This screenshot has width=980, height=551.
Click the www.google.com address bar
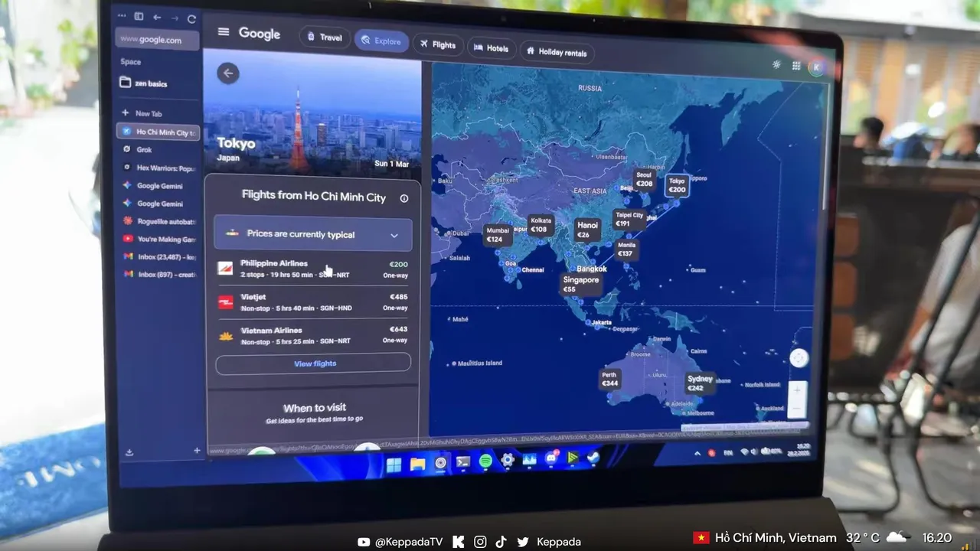(x=157, y=40)
